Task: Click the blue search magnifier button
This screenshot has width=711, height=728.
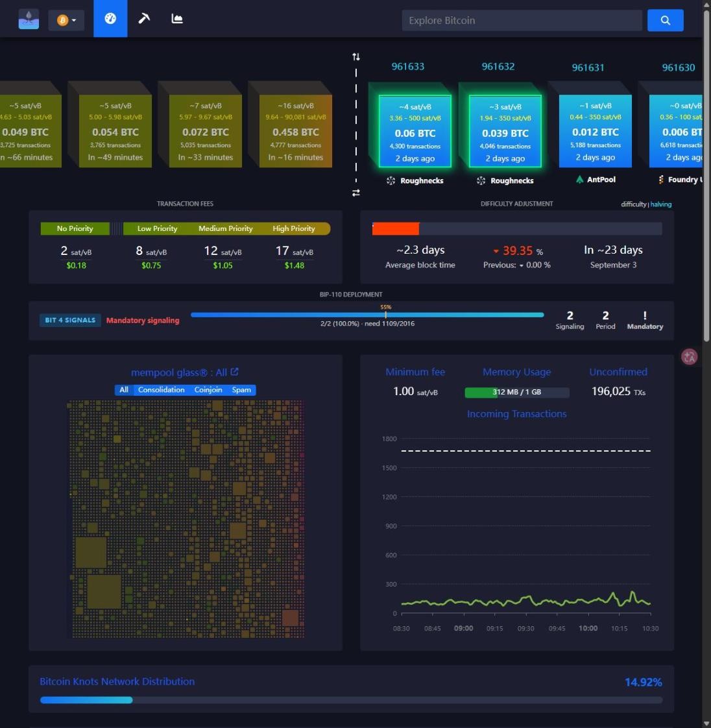Action: (665, 20)
